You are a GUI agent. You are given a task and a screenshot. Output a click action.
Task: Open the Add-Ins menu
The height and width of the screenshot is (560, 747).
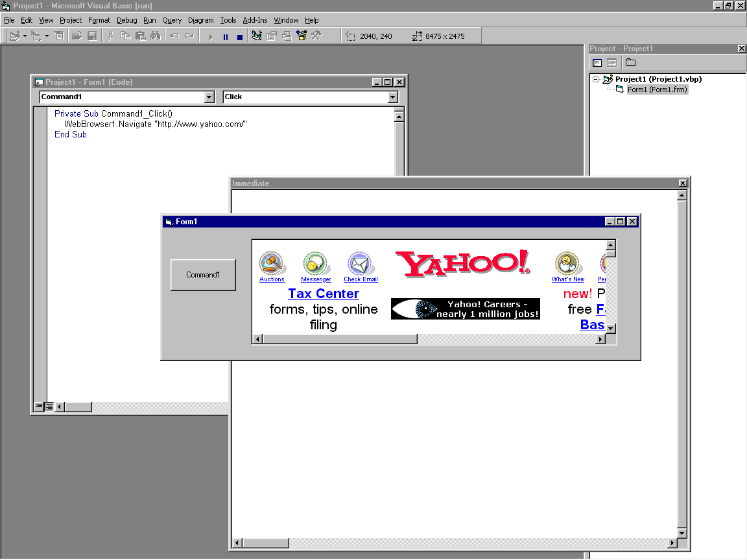(255, 20)
